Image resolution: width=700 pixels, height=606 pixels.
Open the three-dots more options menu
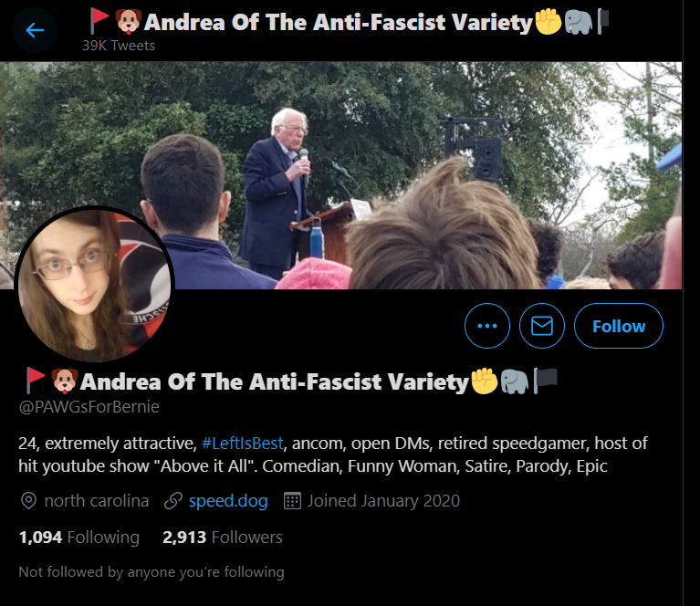pos(487,326)
